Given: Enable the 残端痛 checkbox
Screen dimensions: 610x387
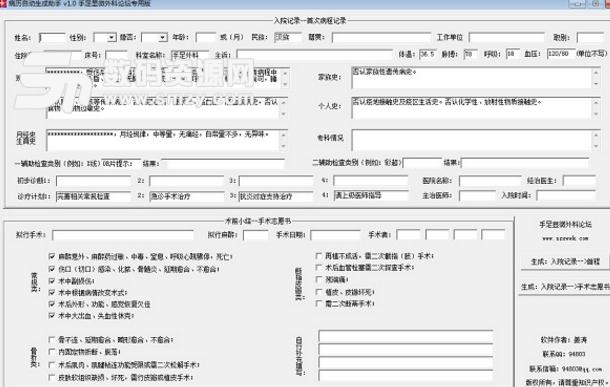Looking at the screenshot, I should (319, 279).
